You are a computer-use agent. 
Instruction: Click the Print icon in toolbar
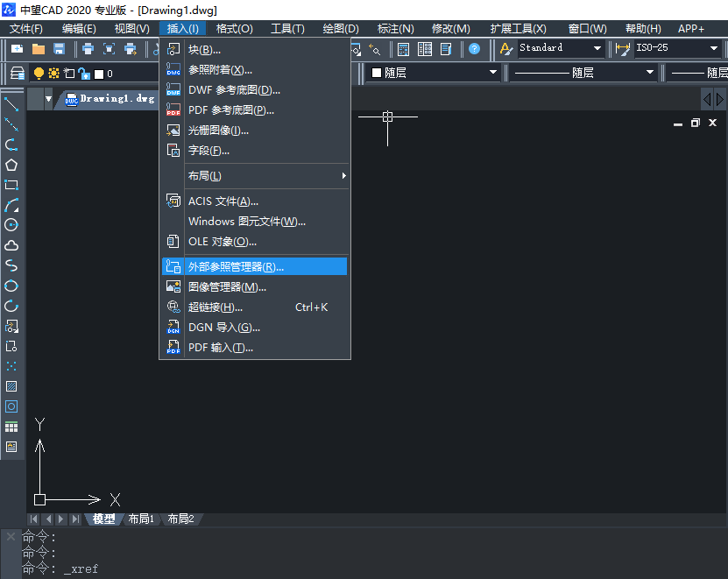pyautogui.click(x=88, y=49)
